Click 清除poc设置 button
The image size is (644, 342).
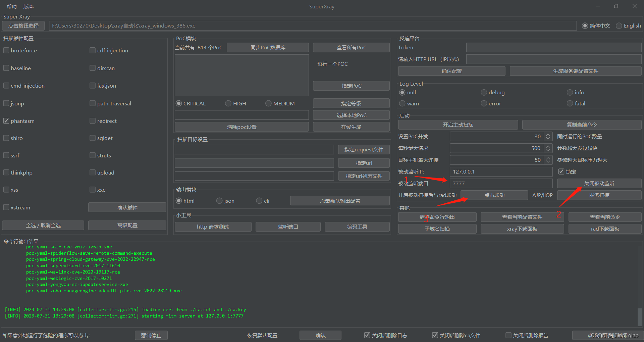[x=241, y=127]
